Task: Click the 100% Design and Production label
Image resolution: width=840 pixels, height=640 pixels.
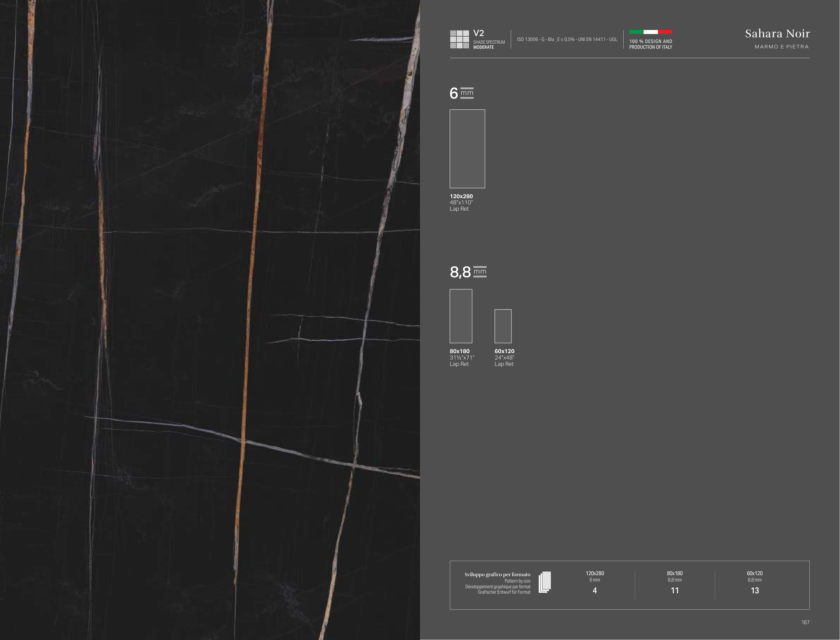Action: tap(650, 44)
